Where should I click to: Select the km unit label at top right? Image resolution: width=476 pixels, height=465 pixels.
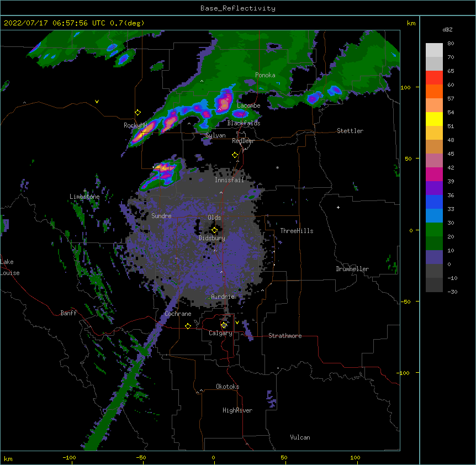point(411,23)
